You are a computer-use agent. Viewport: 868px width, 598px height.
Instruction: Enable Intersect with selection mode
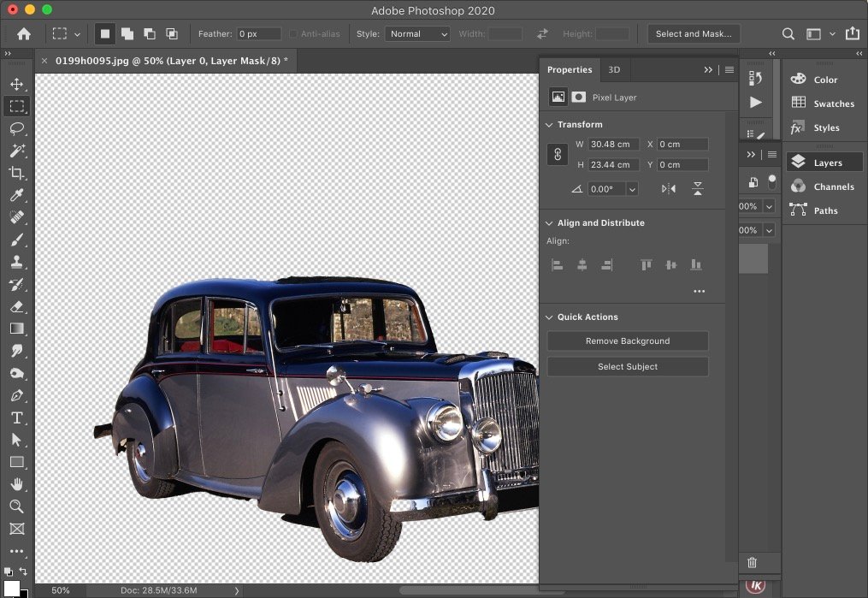coord(172,33)
